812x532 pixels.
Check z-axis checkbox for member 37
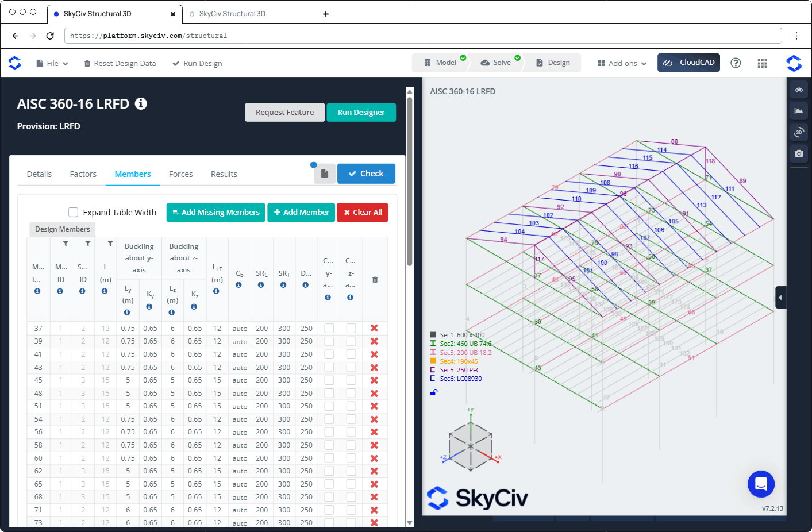tap(351, 328)
